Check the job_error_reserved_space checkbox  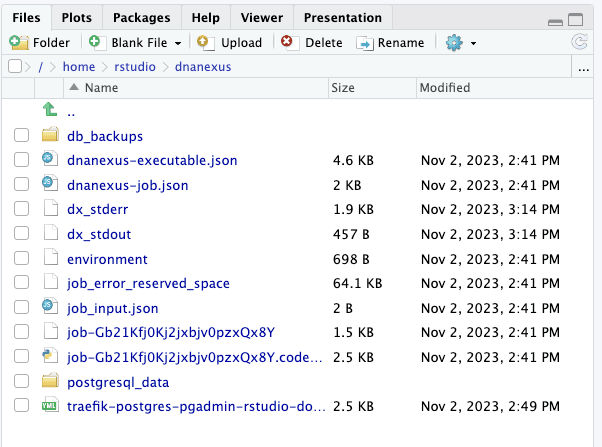22,282
